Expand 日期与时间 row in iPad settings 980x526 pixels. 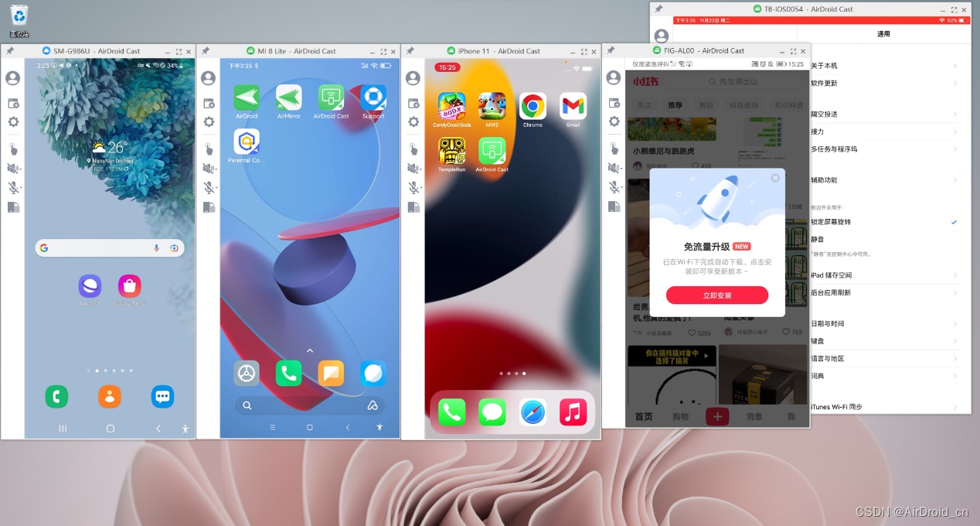[883, 324]
